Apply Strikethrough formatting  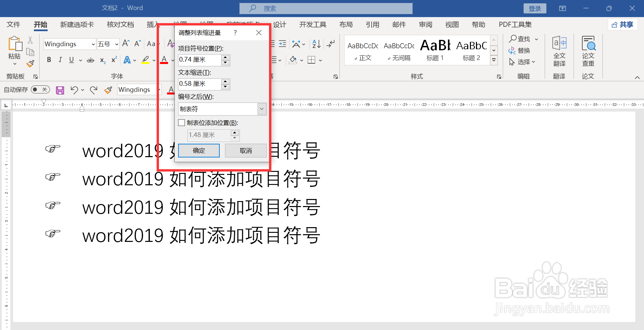pyautogui.click(x=91, y=60)
